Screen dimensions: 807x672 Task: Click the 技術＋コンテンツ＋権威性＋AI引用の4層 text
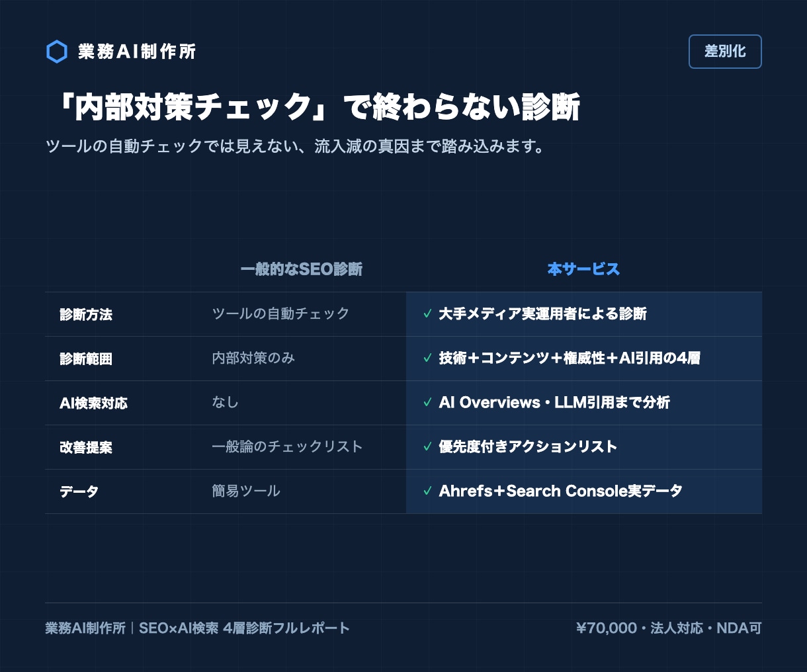point(570,358)
